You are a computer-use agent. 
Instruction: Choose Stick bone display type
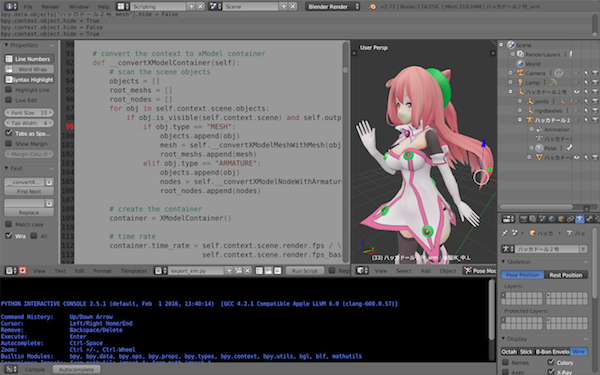526,352
